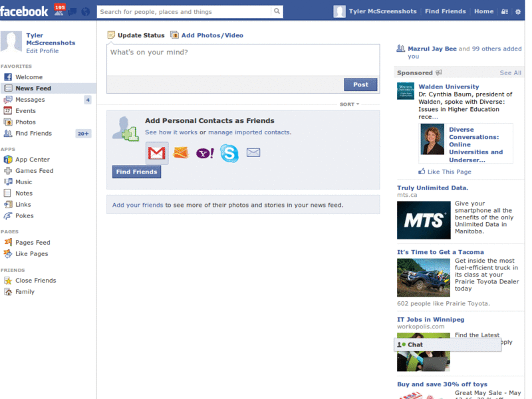Open the messages icon in top bar
The image size is (532, 399).
coord(72,12)
